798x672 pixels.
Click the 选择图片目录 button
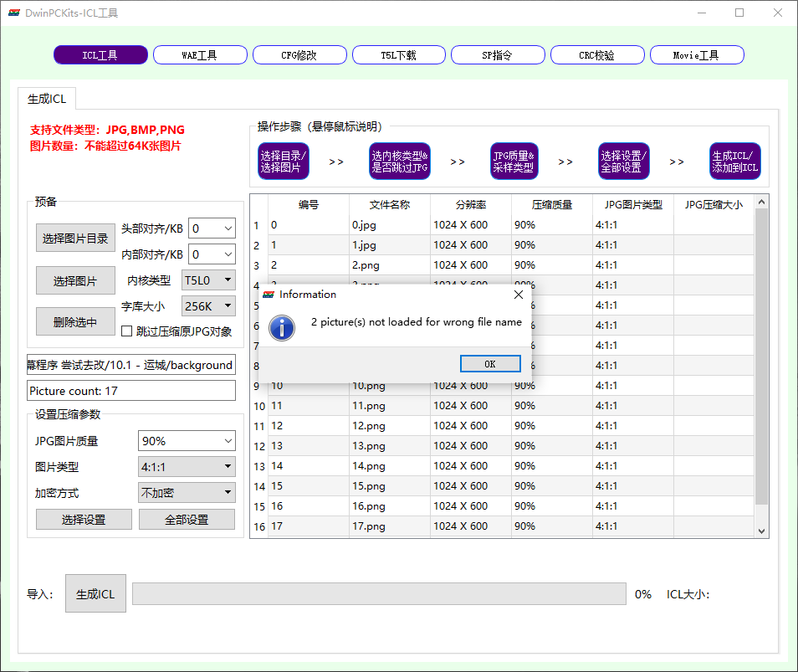coord(75,238)
